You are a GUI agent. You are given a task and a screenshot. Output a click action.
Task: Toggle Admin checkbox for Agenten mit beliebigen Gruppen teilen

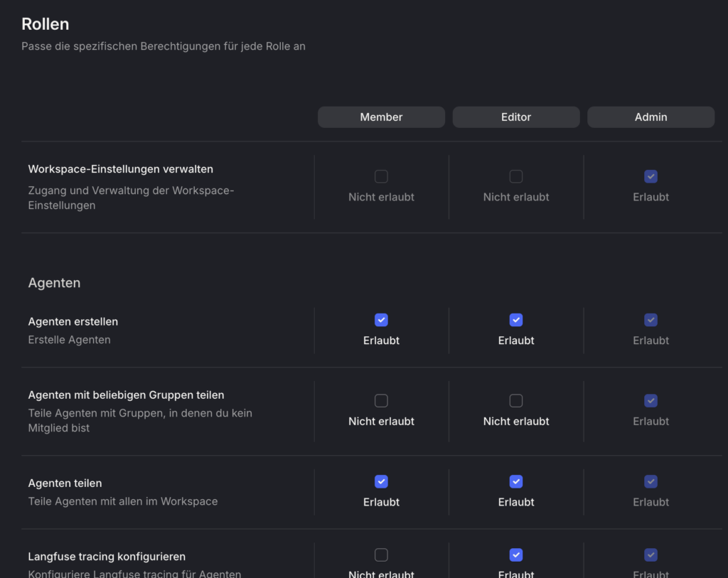click(651, 401)
